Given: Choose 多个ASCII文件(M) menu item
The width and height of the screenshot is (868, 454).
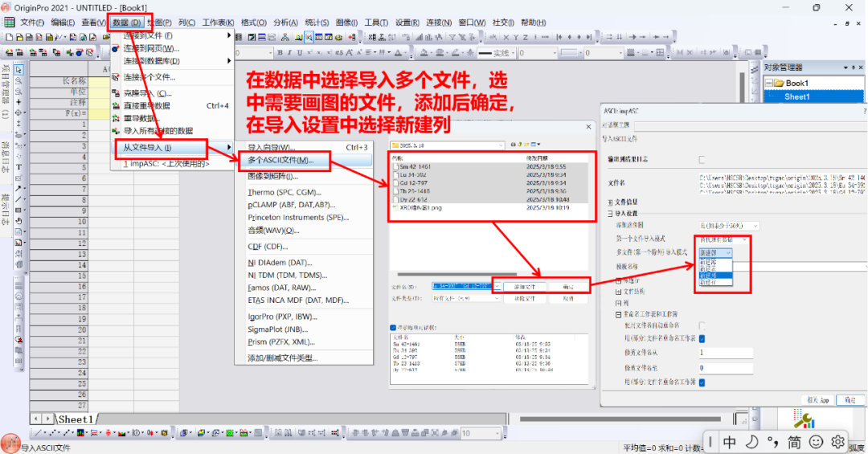Looking at the screenshot, I should point(304,160).
